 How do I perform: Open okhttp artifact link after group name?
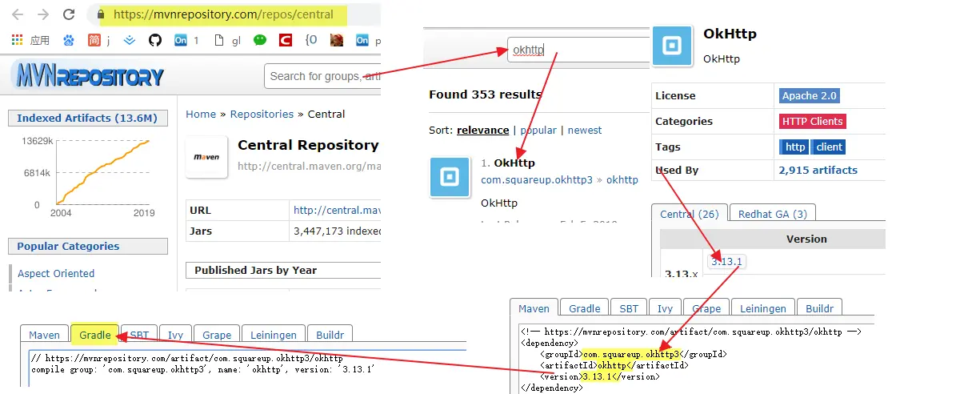(622, 180)
